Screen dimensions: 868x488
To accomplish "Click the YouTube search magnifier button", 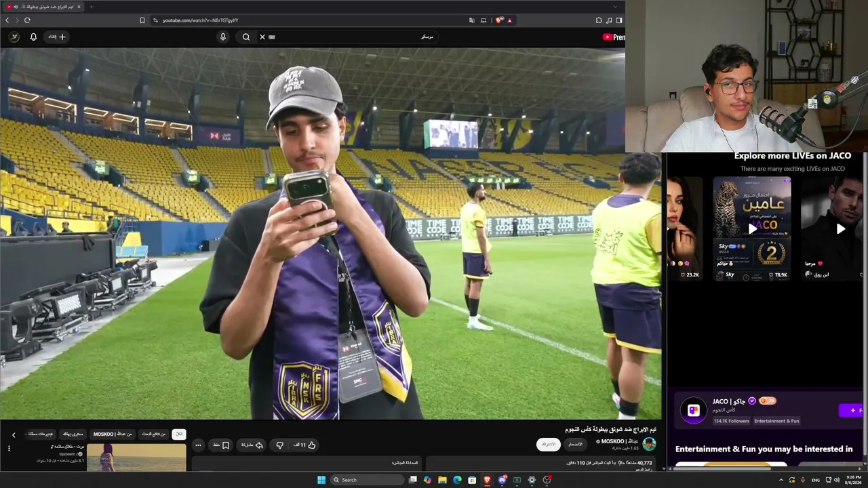I will click(245, 37).
